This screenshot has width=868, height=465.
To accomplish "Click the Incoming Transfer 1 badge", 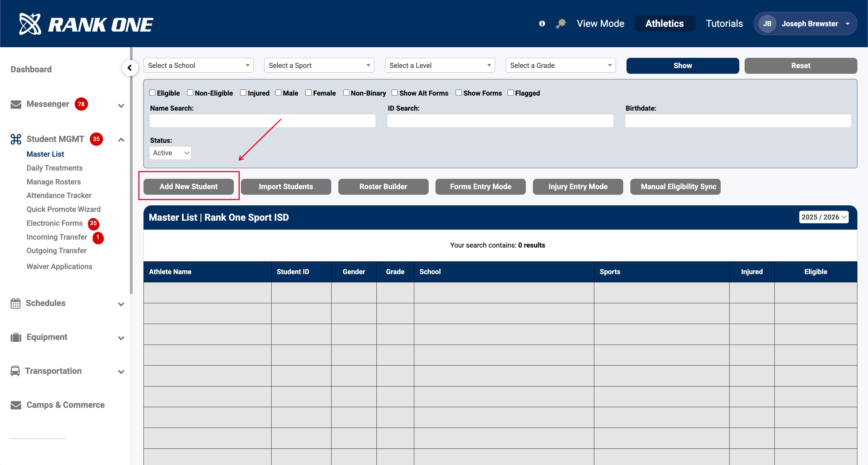I will click(x=98, y=238).
